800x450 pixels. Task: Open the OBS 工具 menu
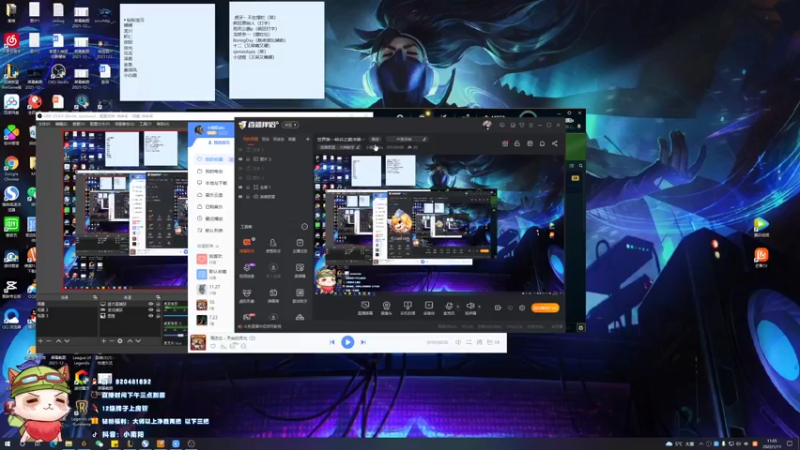coord(145,124)
